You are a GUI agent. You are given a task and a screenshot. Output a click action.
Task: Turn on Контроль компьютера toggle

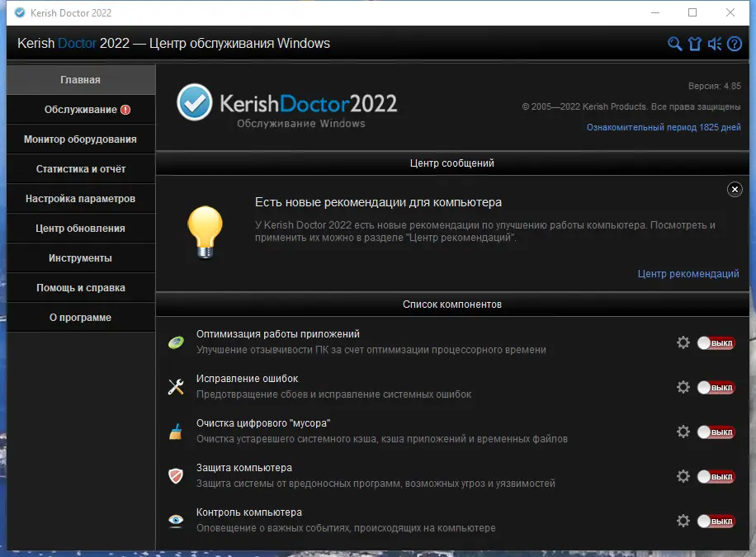point(716,521)
